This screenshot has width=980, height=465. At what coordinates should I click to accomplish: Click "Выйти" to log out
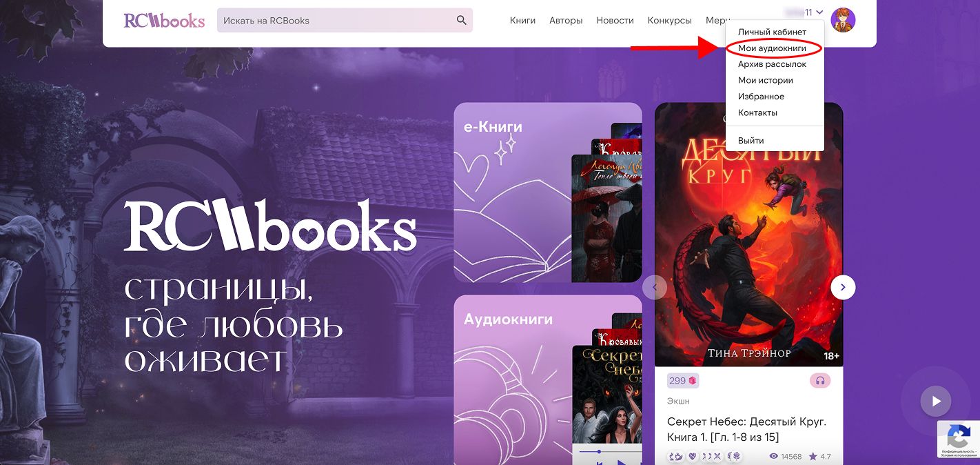(751, 141)
